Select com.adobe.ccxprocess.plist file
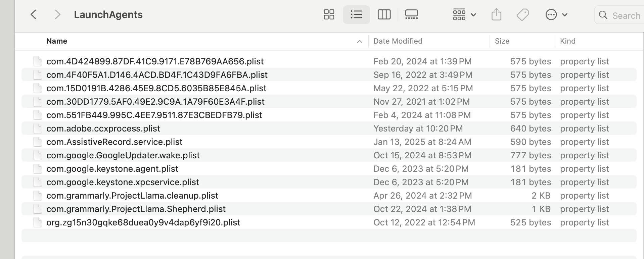 [103, 128]
